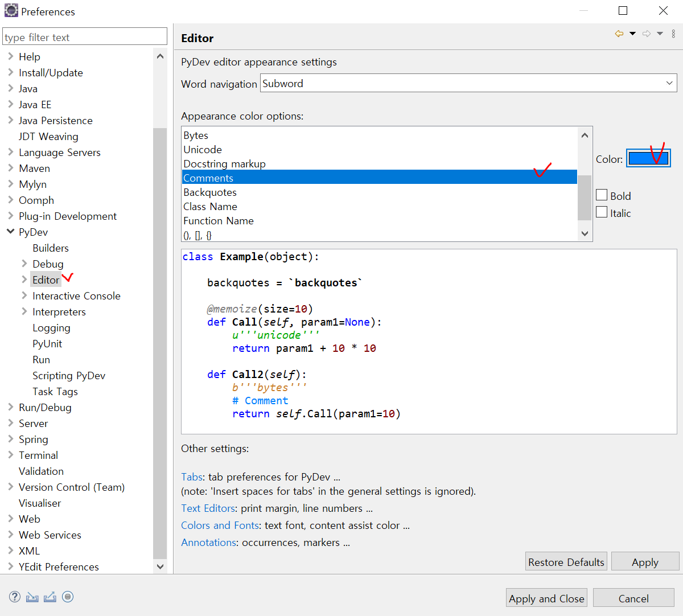Click the tree scroll-down arrow
The width and height of the screenshot is (683, 616).
160,566
